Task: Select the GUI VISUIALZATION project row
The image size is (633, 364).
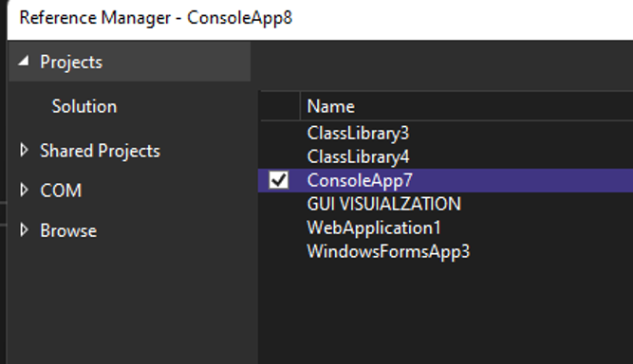Action: click(x=446, y=204)
